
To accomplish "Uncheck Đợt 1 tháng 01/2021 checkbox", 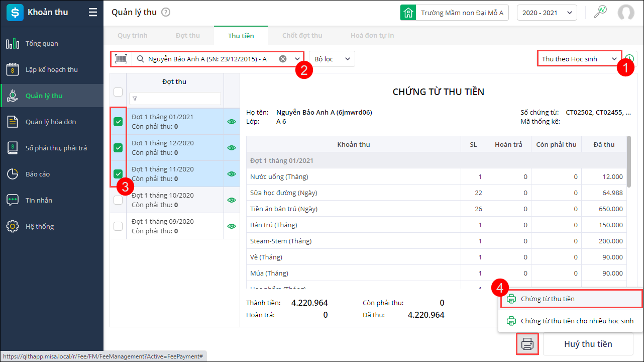I will [118, 121].
